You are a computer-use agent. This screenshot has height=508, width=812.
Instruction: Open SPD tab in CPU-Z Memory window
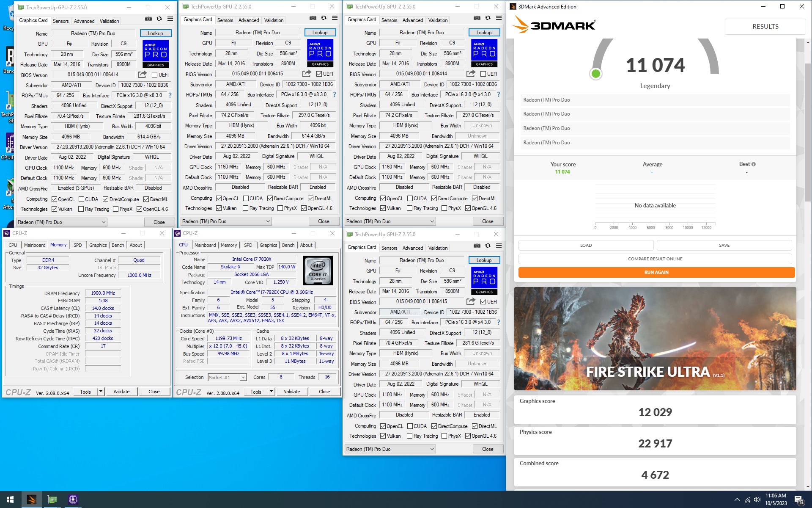click(x=78, y=245)
